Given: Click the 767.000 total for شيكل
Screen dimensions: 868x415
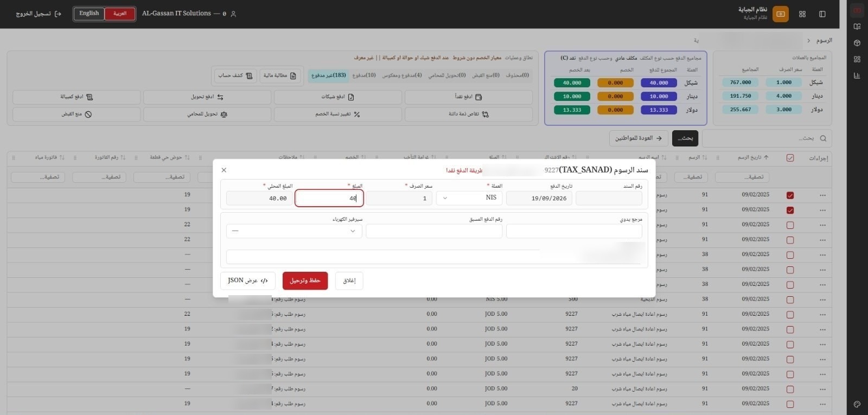Looking at the screenshot, I should tap(741, 82).
